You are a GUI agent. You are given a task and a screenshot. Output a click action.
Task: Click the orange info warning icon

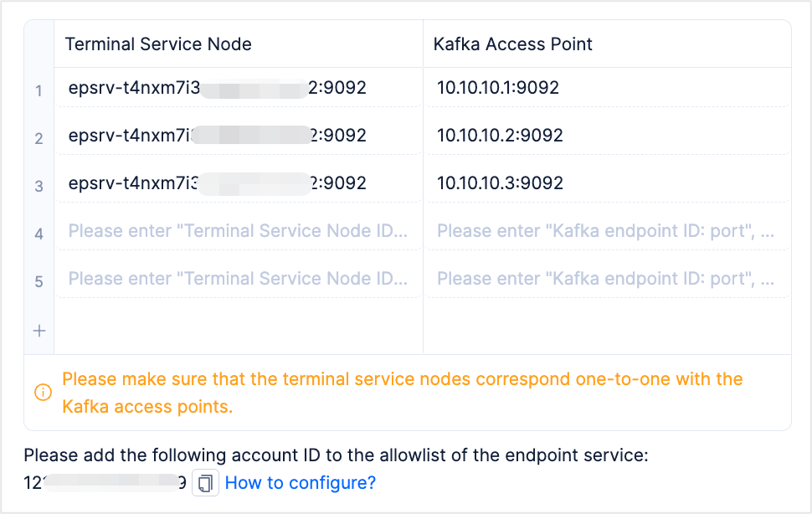coord(42,392)
